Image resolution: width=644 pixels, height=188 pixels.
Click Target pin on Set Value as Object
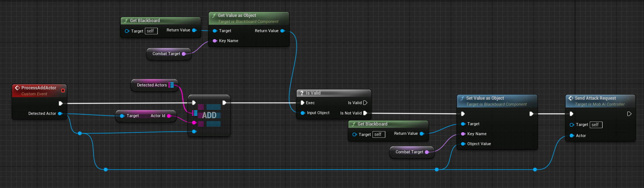tap(463, 124)
